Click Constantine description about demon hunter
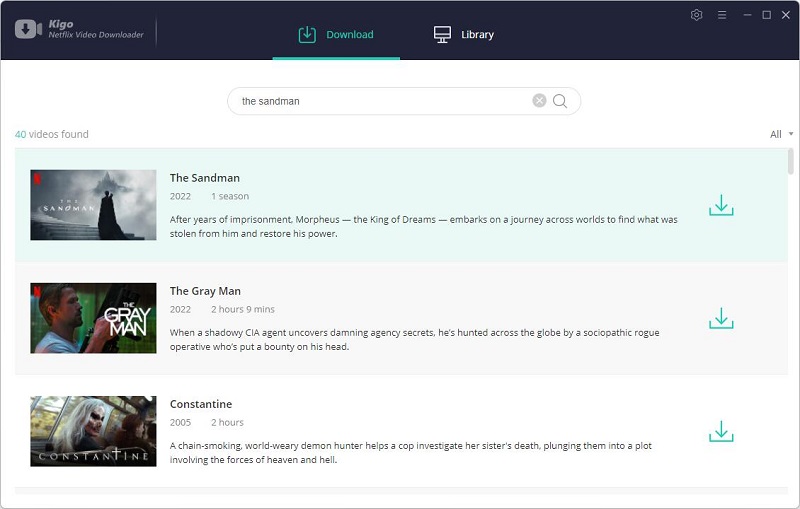The width and height of the screenshot is (800, 509). click(x=411, y=453)
